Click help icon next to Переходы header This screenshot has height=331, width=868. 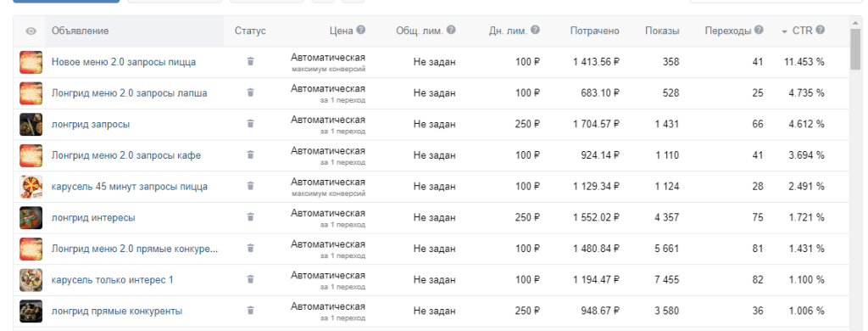pos(759,30)
